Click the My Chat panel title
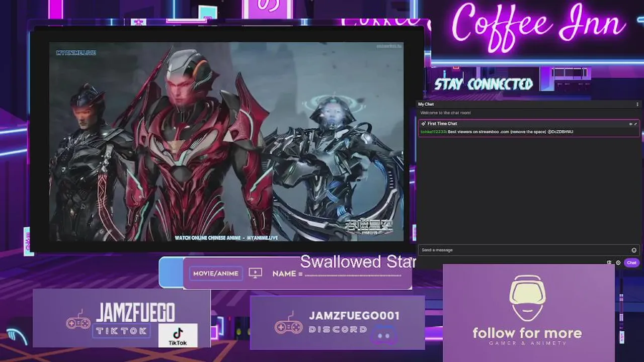 click(426, 104)
